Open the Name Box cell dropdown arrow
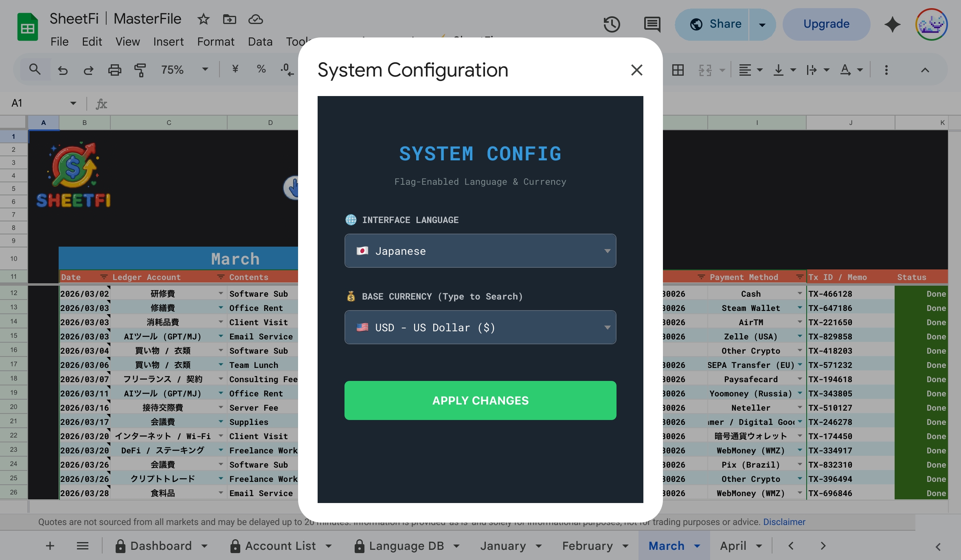 tap(73, 103)
